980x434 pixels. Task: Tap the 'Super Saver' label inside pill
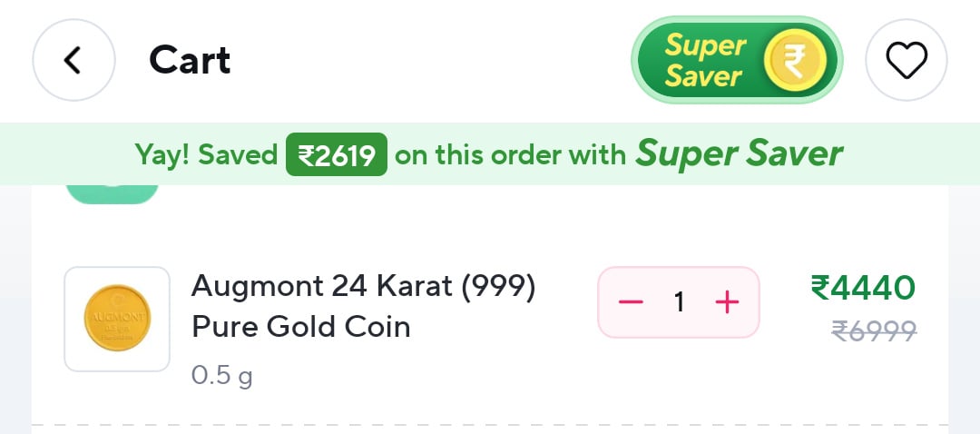pyautogui.click(x=706, y=61)
